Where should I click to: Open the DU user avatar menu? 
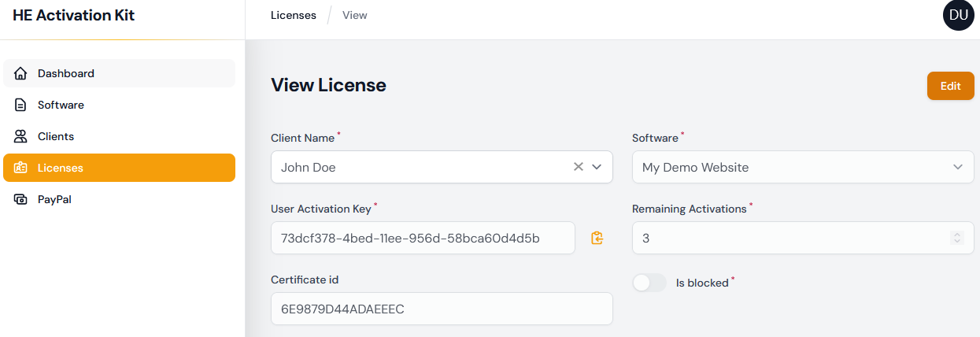(x=958, y=16)
